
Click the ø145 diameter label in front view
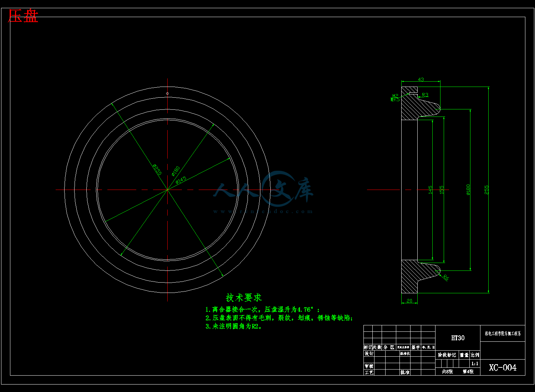181,180
